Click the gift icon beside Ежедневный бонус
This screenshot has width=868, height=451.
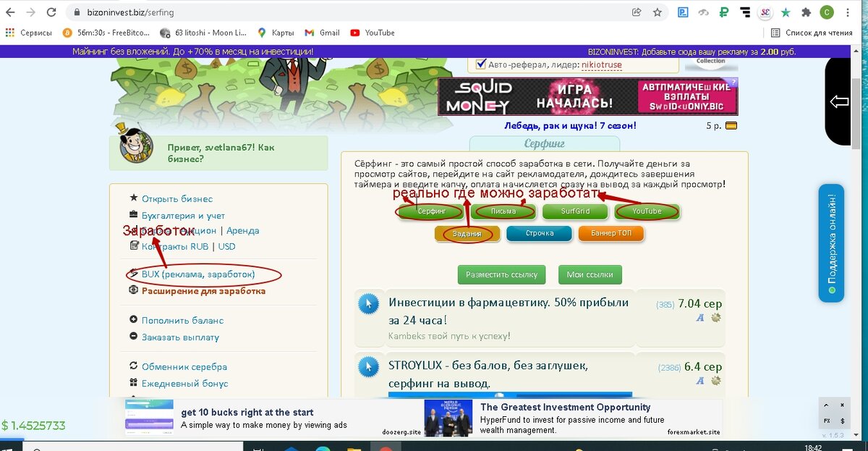tap(133, 382)
